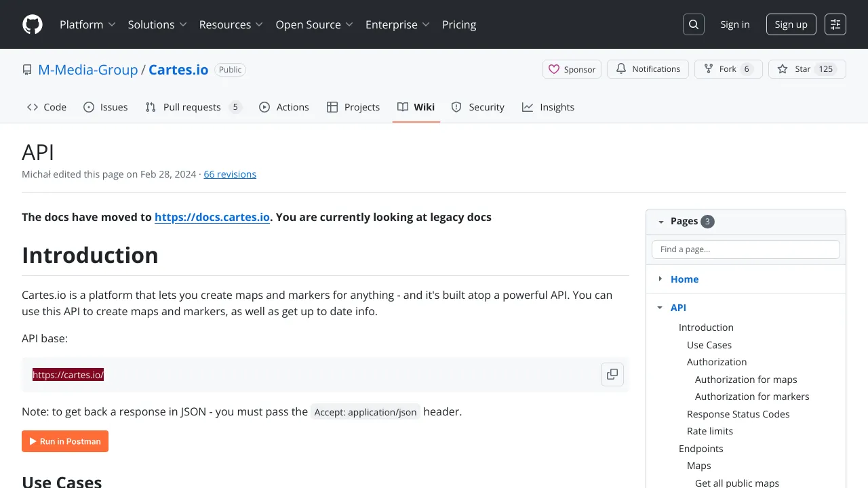Open the API wiki page link
Screen dimensions: 868x488
pos(678,308)
